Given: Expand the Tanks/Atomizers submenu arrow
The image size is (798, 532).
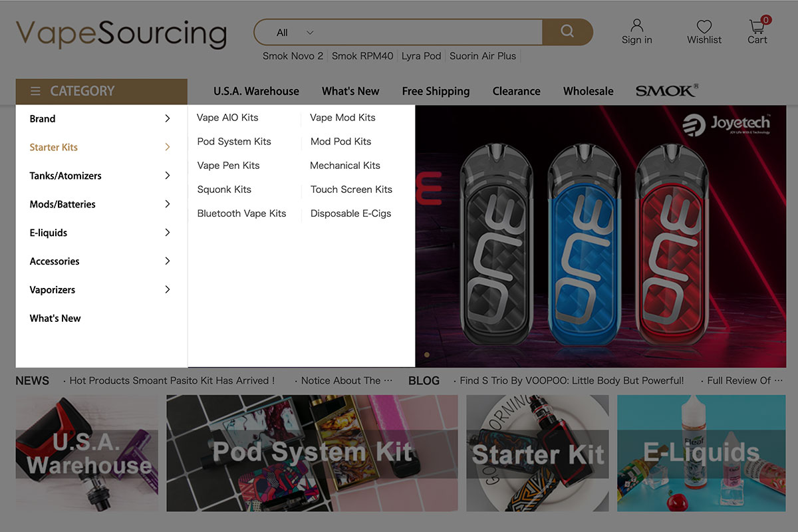Looking at the screenshot, I should (167, 176).
